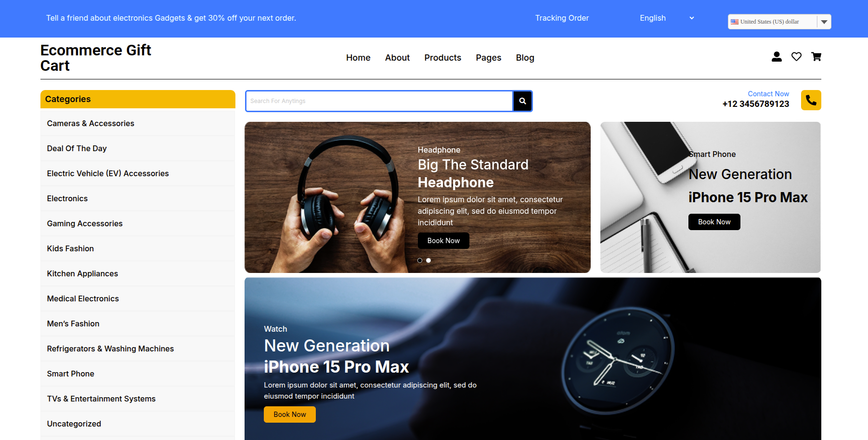The image size is (868, 440).
Task: Open the Products menu item
Action: tap(442, 58)
